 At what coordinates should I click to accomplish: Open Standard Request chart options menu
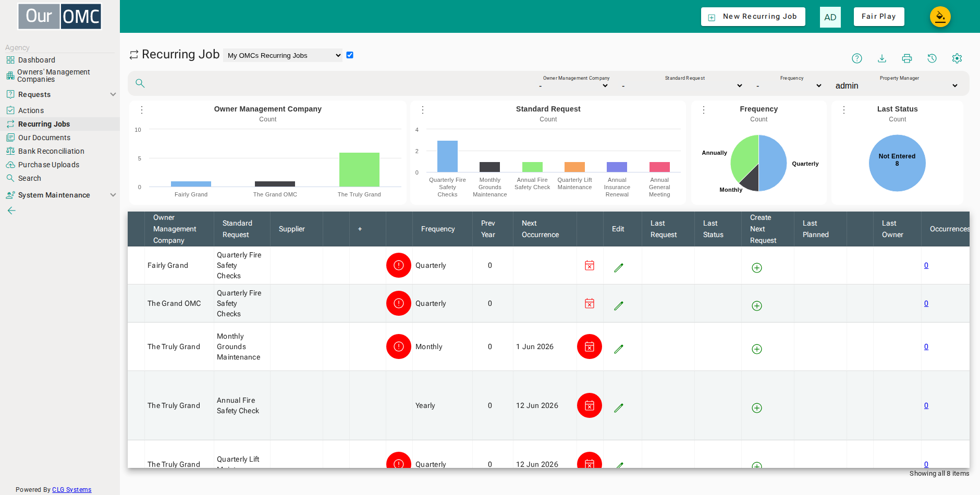coord(423,110)
